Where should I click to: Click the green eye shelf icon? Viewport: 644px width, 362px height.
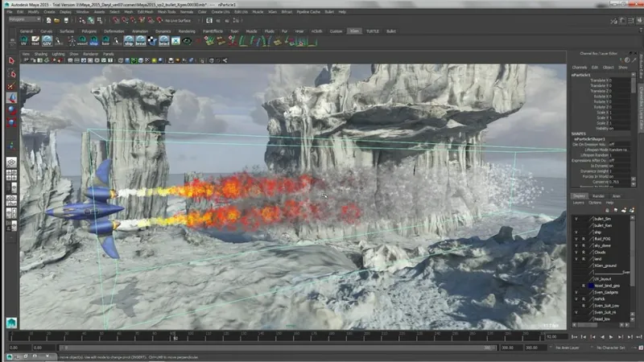(x=187, y=41)
